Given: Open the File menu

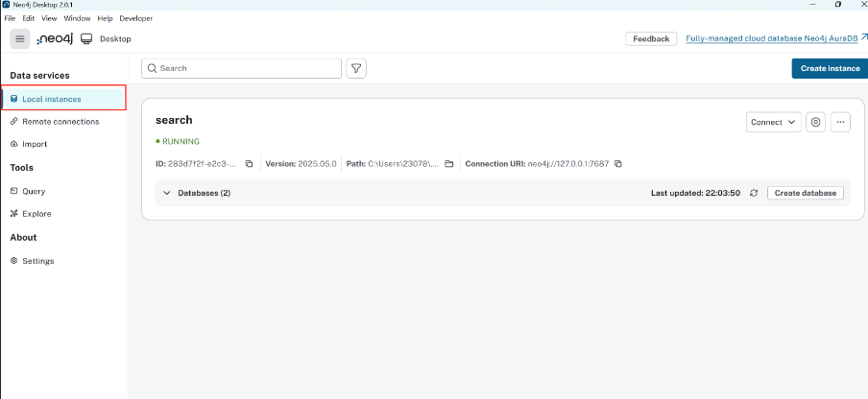Looking at the screenshot, I should click(x=10, y=18).
